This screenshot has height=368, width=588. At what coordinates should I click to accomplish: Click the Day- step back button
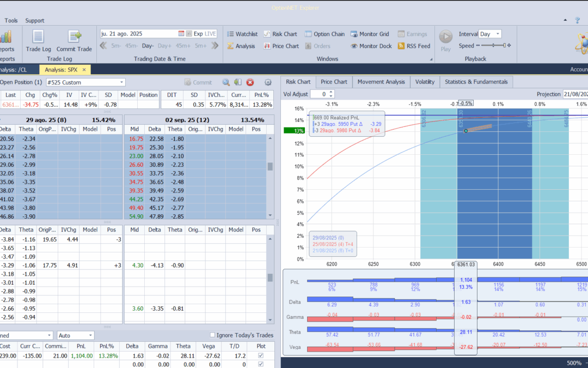coord(148,46)
